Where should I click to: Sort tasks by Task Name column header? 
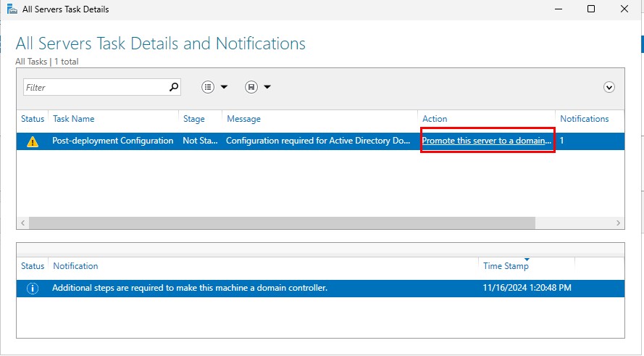(x=74, y=119)
